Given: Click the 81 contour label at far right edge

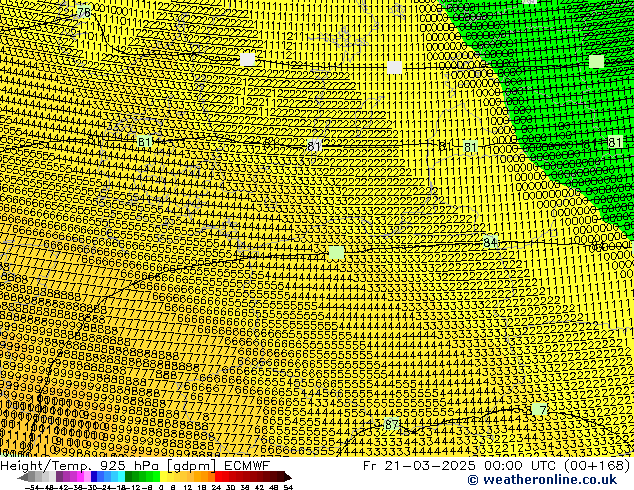Looking at the screenshot, I should click(615, 143).
